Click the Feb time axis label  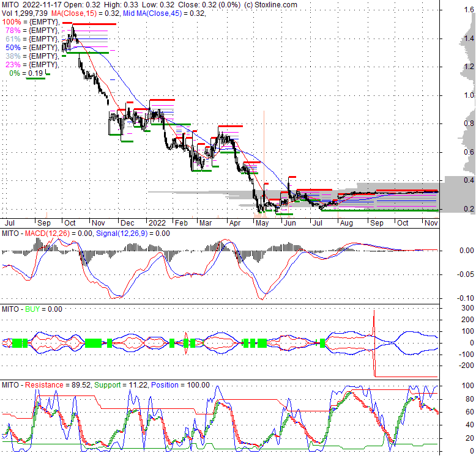coord(181,223)
